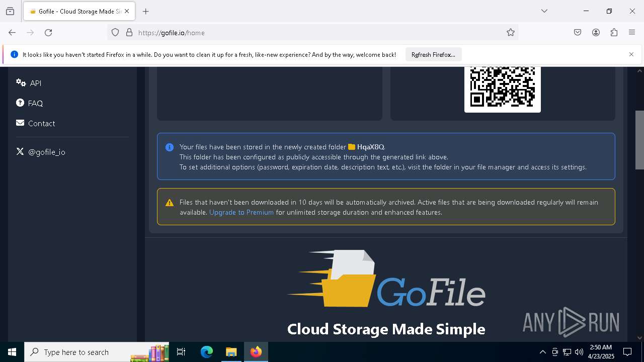Select the Gofile Cloud Storage tab

(79, 11)
